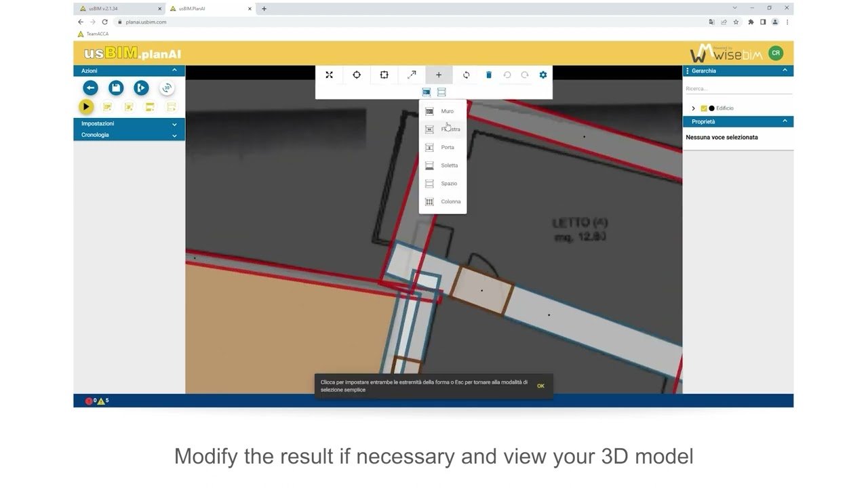This screenshot has width=868, height=488.
Task: Open a new browser tab
Action: [264, 9]
